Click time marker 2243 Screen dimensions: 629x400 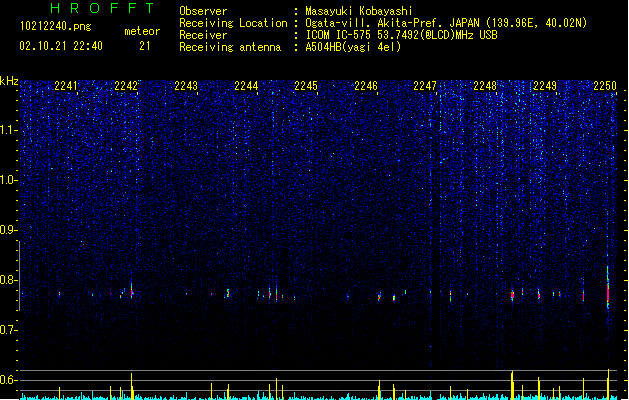[186, 86]
